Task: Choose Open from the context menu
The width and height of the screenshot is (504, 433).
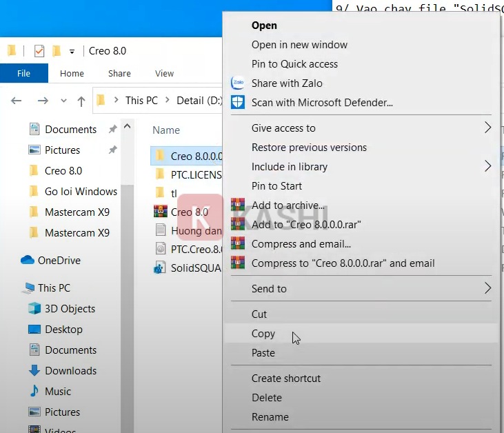Action: pyautogui.click(x=264, y=26)
